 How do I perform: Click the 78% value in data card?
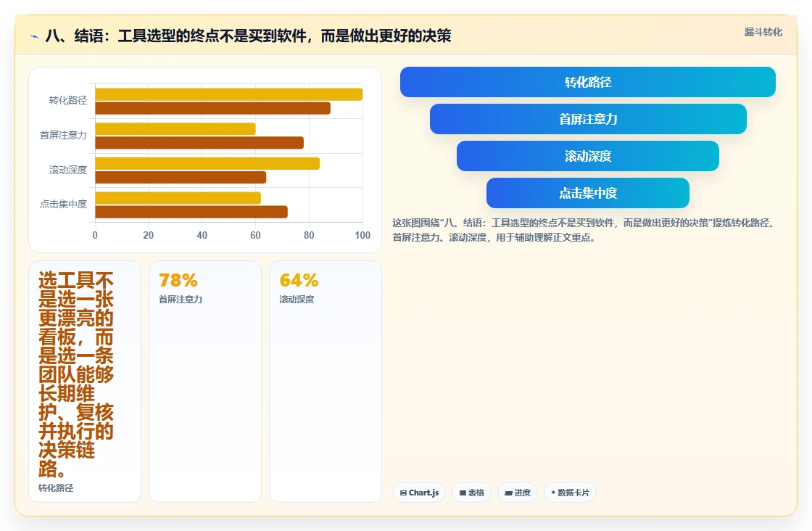pyautogui.click(x=178, y=280)
